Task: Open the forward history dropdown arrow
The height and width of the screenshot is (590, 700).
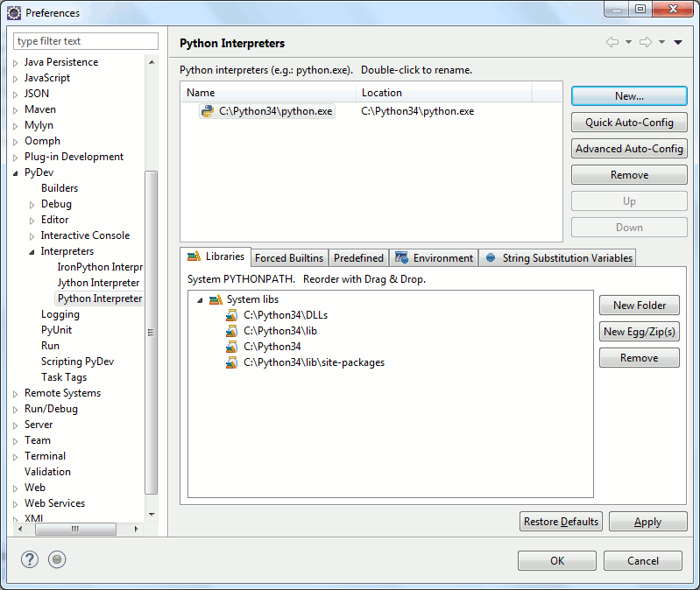Action: 662,42
